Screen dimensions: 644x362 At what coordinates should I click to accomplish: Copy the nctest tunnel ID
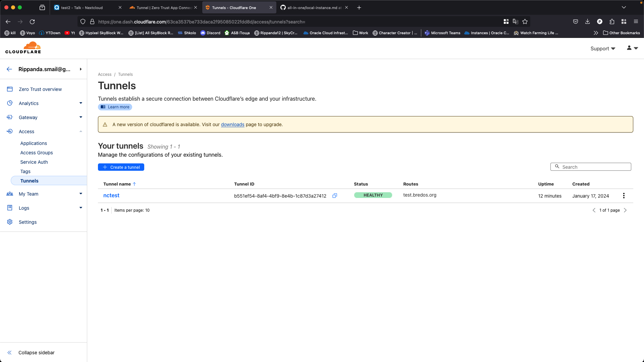point(334,196)
